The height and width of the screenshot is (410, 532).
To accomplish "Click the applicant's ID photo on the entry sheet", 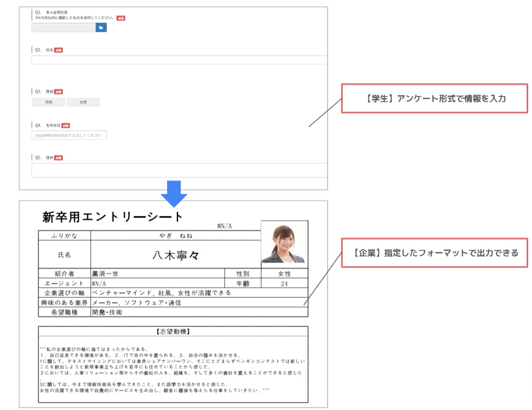I will (284, 244).
